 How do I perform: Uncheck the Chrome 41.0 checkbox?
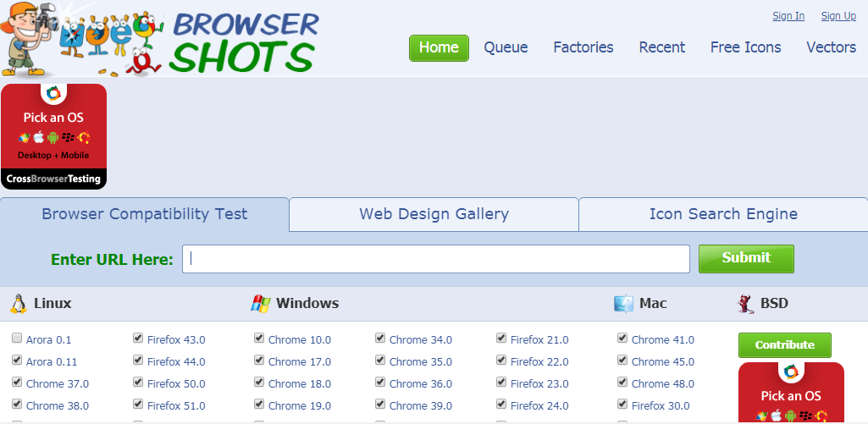click(x=622, y=338)
